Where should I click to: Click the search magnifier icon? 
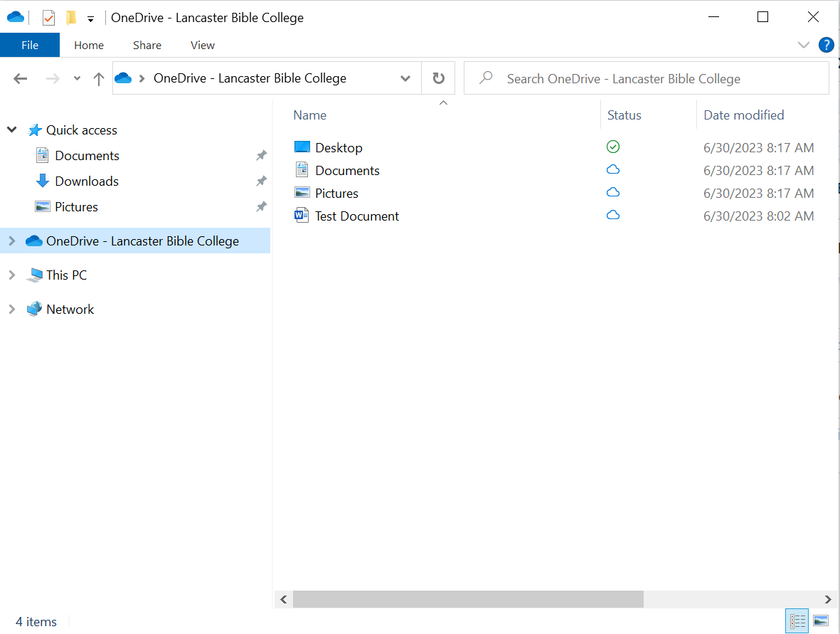click(486, 78)
